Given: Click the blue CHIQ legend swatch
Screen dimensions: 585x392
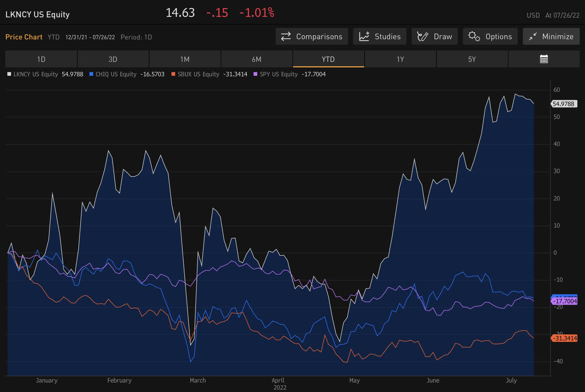Looking at the screenshot, I should [92, 74].
